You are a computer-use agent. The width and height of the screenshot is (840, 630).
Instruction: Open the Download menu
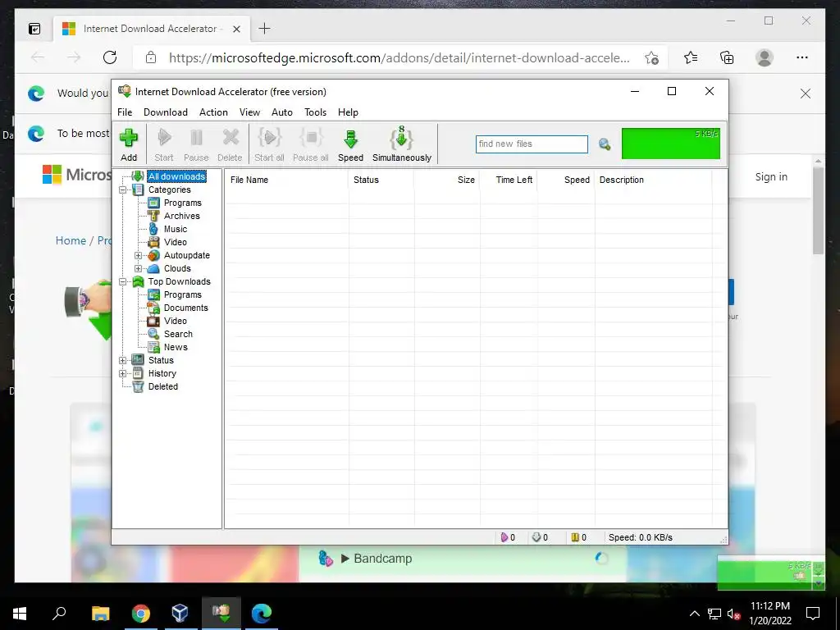click(166, 112)
